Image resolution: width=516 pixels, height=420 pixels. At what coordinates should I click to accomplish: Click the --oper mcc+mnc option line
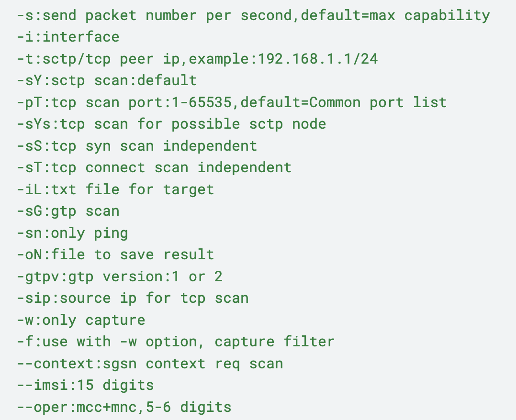(x=123, y=407)
